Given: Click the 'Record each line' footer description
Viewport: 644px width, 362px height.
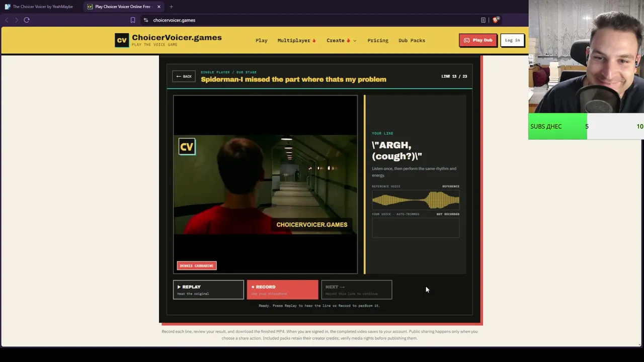Looking at the screenshot, I should pos(319,335).
